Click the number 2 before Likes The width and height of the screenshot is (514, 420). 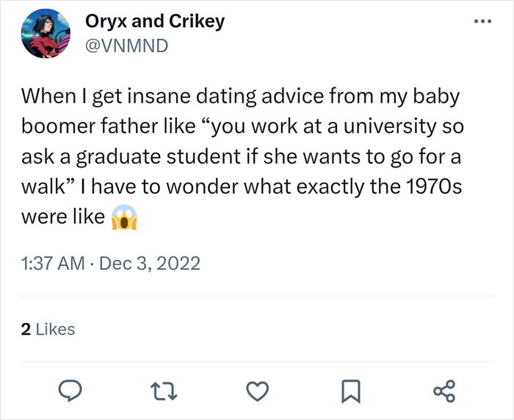click(x=26, y=330)
